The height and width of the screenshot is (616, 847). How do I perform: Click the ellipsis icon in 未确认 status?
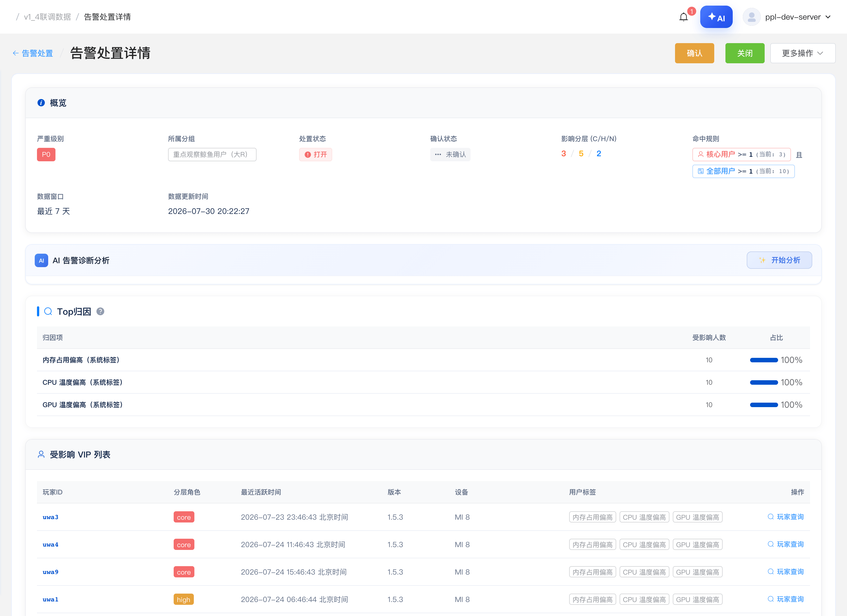[x=438, y=155]
